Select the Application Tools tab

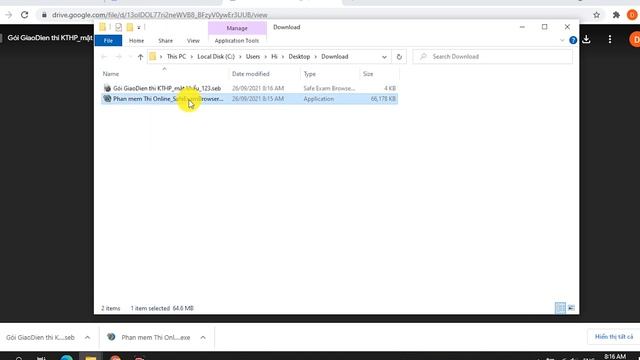click(x=237, y=40)
